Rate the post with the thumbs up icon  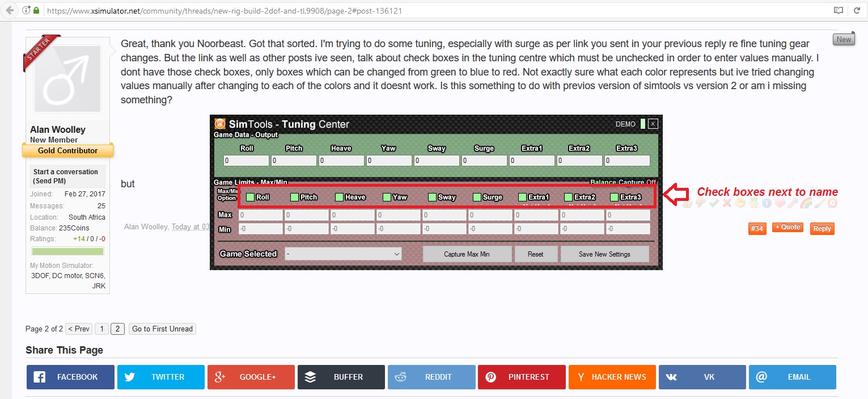(687, 203)
